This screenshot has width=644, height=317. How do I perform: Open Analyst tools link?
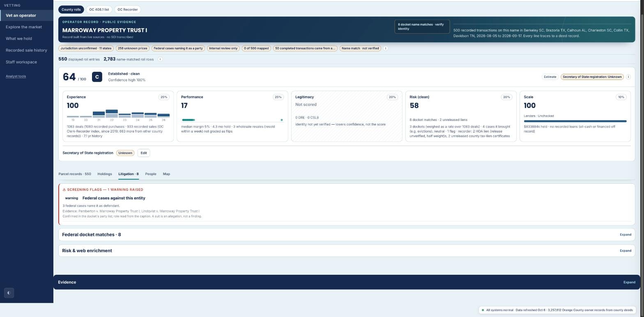pyautogui.click(x=16, y=76)
